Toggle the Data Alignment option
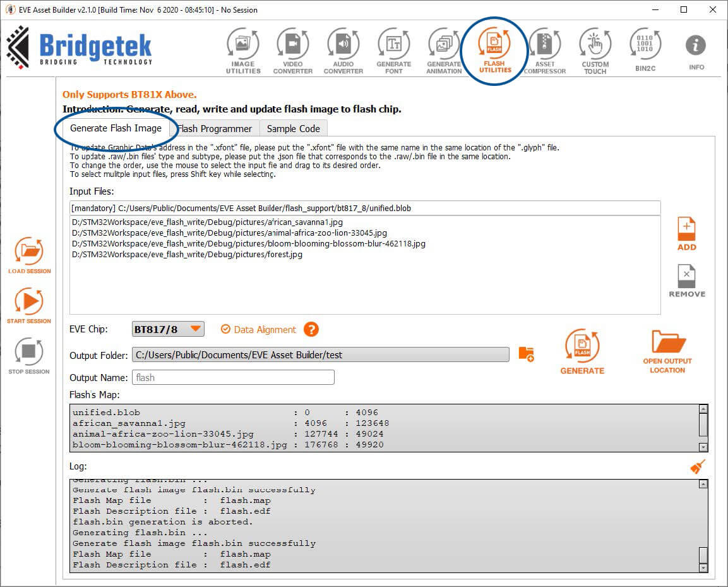 pyautogui.click(x=258, y=330)
